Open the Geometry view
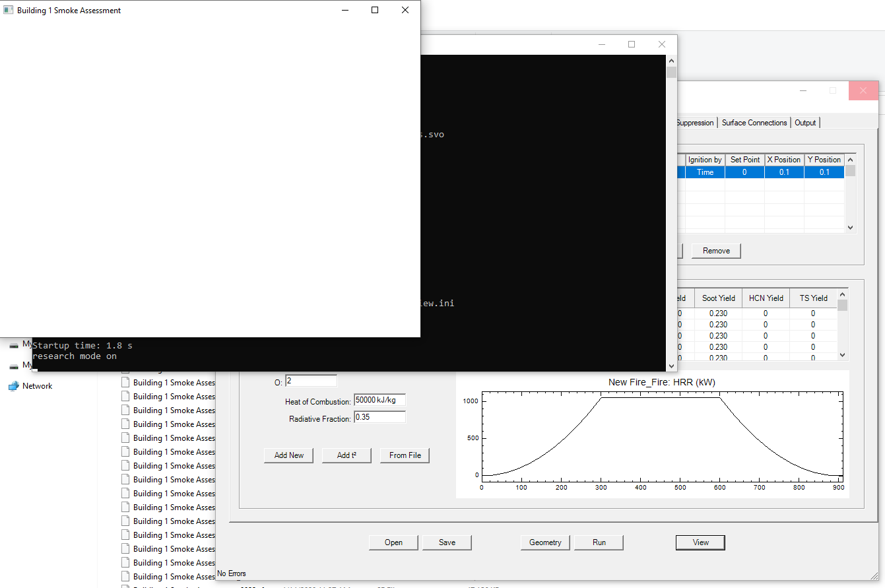The height and width of the screenshot is (588, 885). tap(545, 542)
